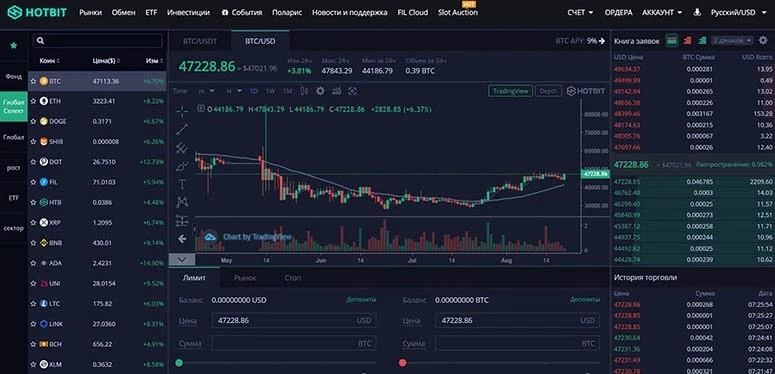The width and height of the screenshot is (775, 374).
Task: Open order book settings gear
Action: click(764, 41)
